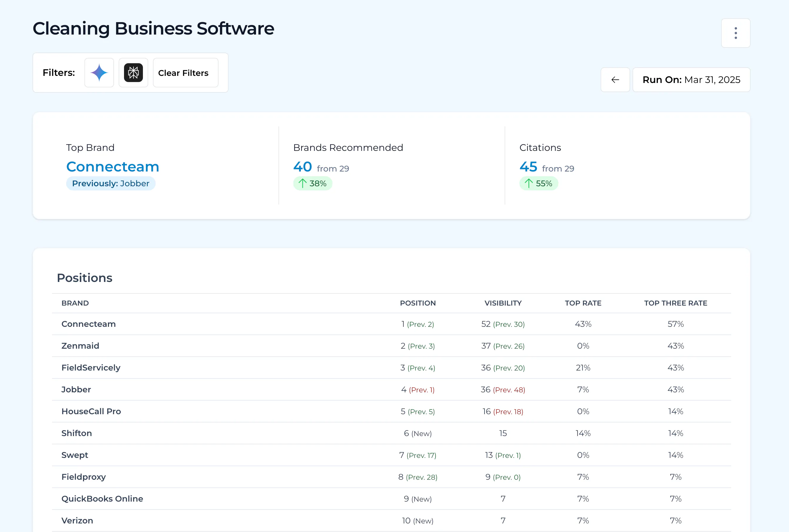Select the Jobber brand row
Image resolution: width=789 pixels, height=532 pixels.
391,389
